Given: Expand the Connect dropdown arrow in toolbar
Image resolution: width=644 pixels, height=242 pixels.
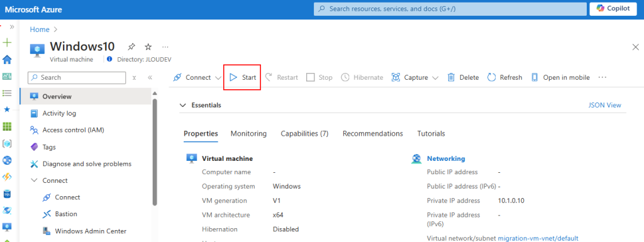Looking at the screenshot, I should coord(218,78).
